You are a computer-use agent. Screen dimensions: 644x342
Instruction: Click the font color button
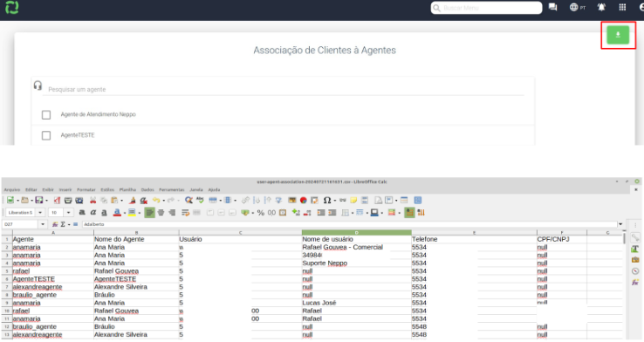(x=117, y=212)
